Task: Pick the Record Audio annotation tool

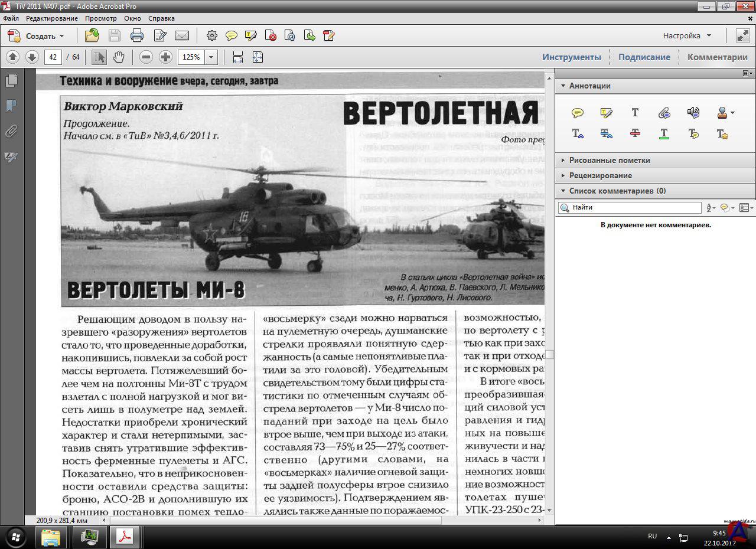Action: [693, 113]
